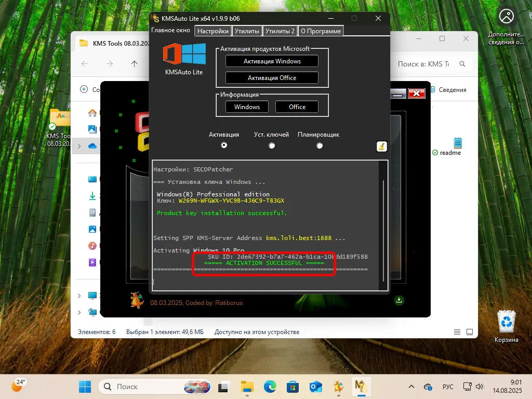Select the Активация radio button
The image size is (532, 399).
point(224,145)
